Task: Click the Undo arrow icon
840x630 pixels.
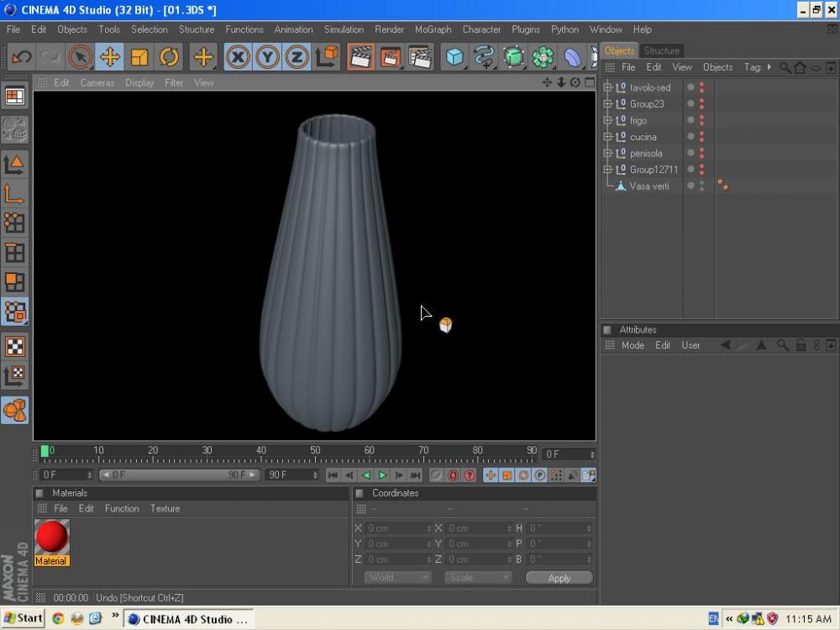Action: click(x=22, y=57)
